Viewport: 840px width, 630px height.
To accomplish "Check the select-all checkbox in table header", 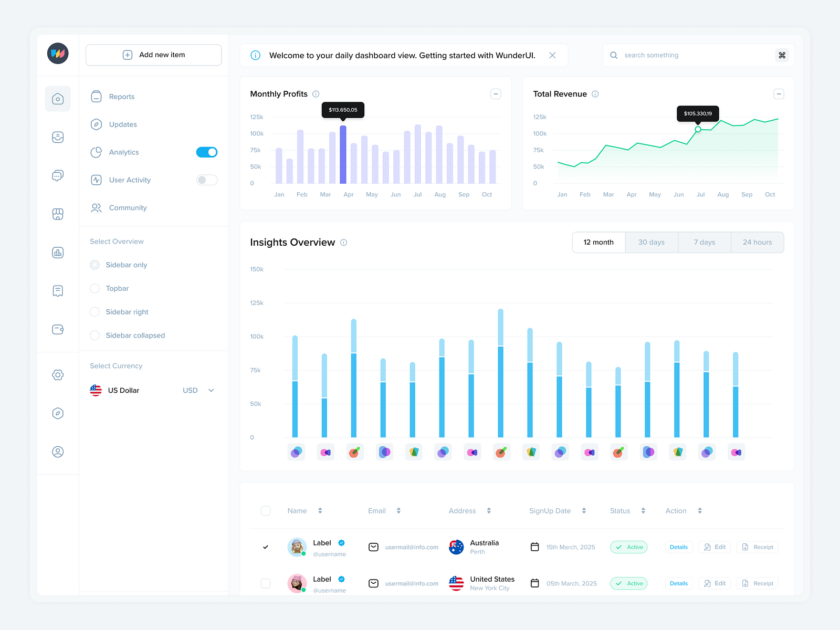I will [266, 510].
